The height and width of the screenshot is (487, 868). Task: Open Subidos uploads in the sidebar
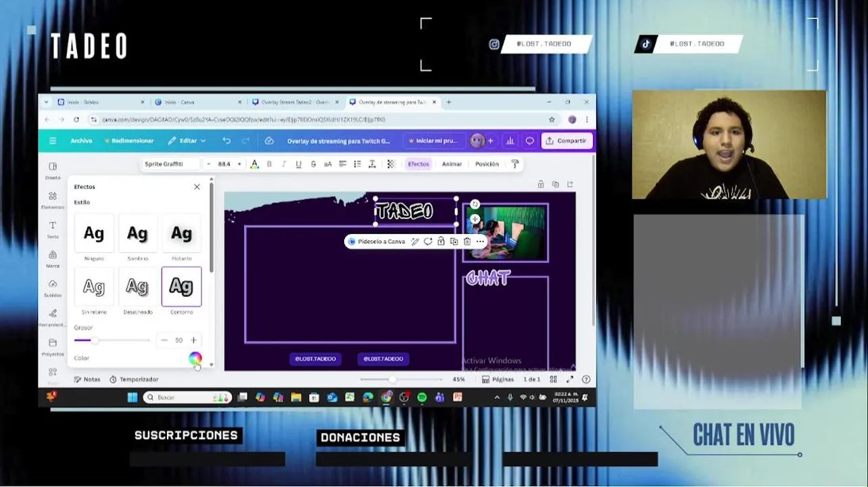[53, 288]
